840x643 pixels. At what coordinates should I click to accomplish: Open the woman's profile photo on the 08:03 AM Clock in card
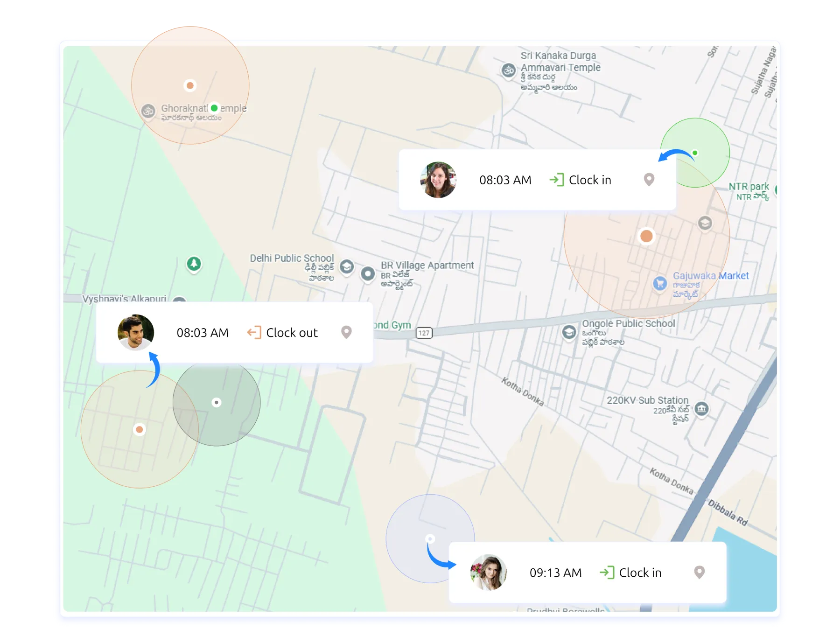click(x=439, y=180)
